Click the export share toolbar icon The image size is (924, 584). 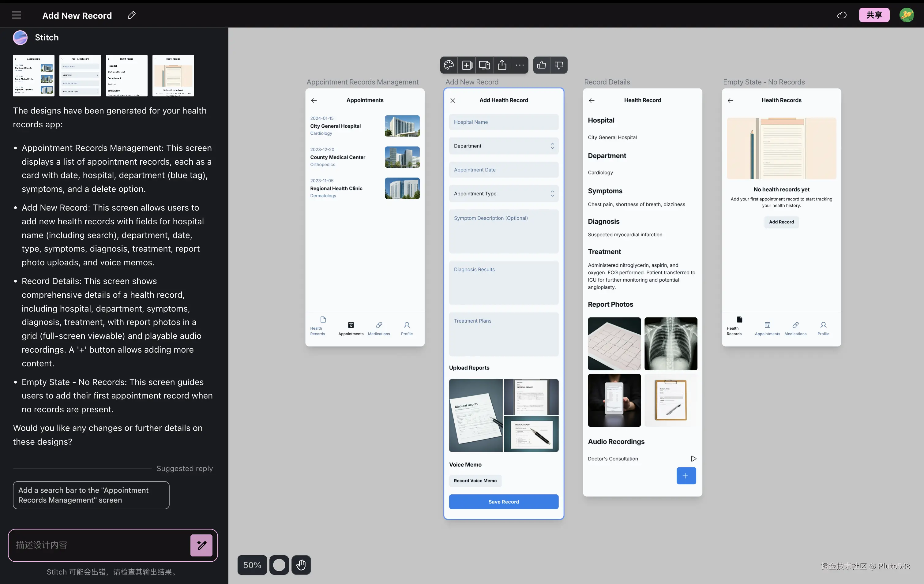(502, 65)
